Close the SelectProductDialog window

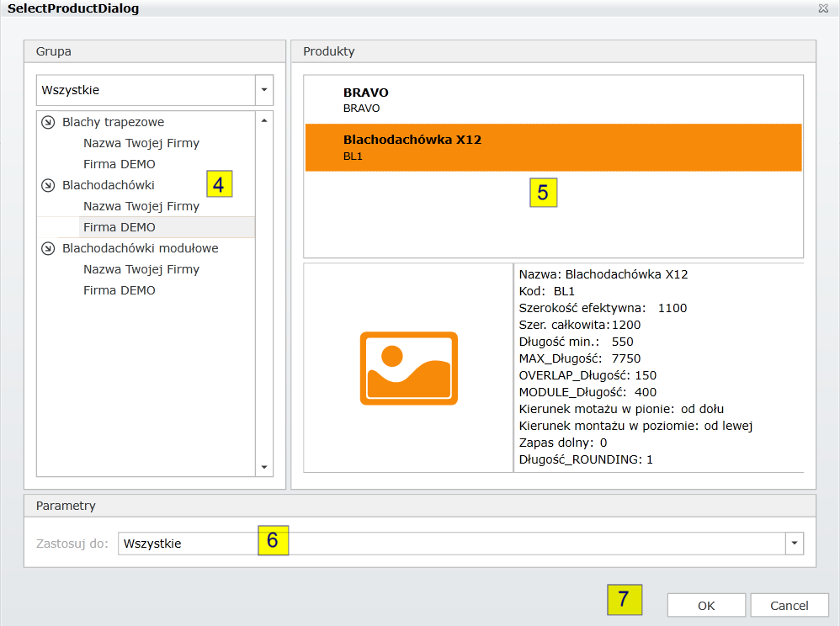pos(822,8)
